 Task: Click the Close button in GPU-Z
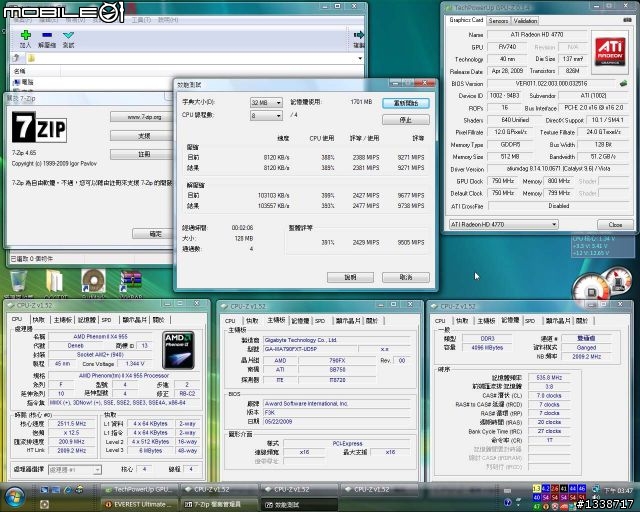click(615, 225)
